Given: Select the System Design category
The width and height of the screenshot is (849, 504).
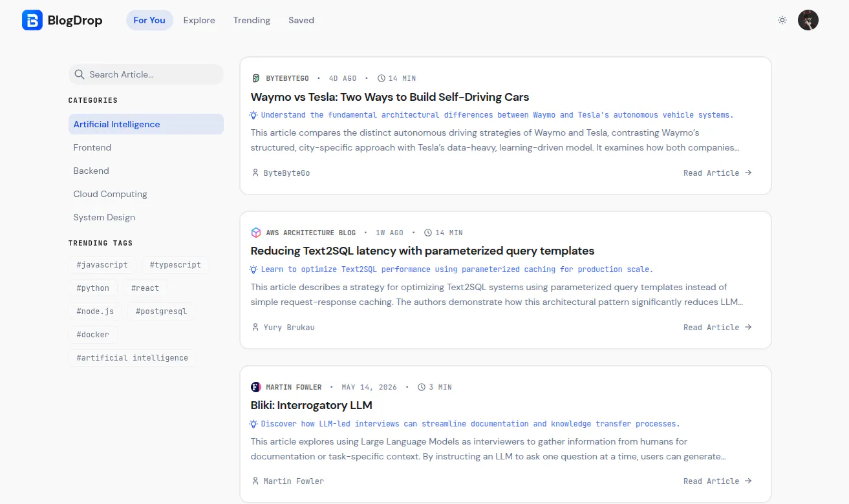Looking at the screenshot, I should pos(146,217).
